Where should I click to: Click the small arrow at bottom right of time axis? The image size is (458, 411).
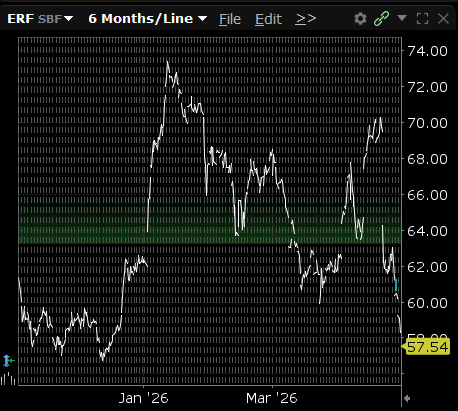pyautogui.click(x=406, y=398)
